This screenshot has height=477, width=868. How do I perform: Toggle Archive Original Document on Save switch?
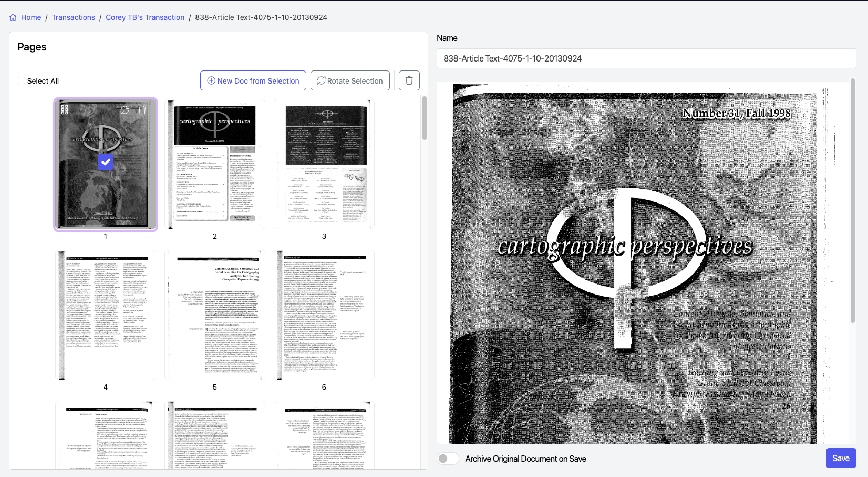coord(448,459)
